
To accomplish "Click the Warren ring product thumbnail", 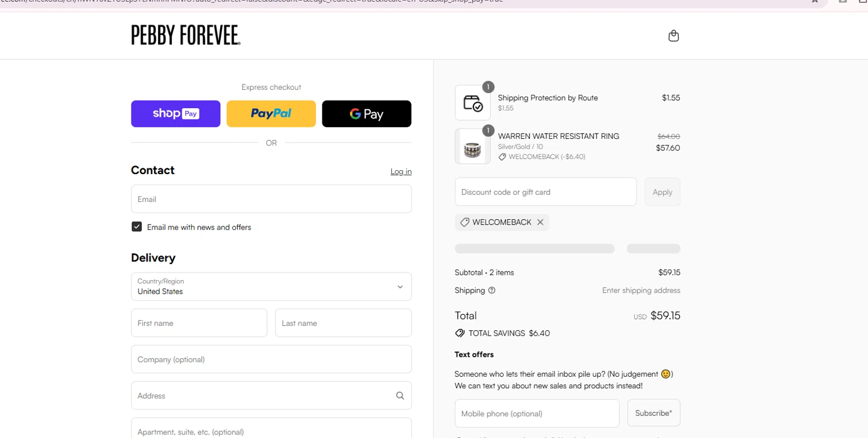I will (x=473, y=146).
